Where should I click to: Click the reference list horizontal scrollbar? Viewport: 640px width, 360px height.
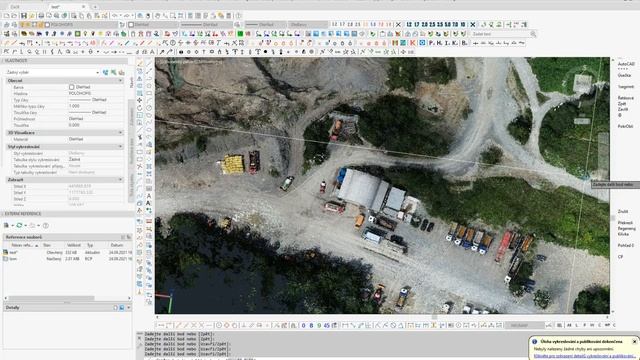51,298
